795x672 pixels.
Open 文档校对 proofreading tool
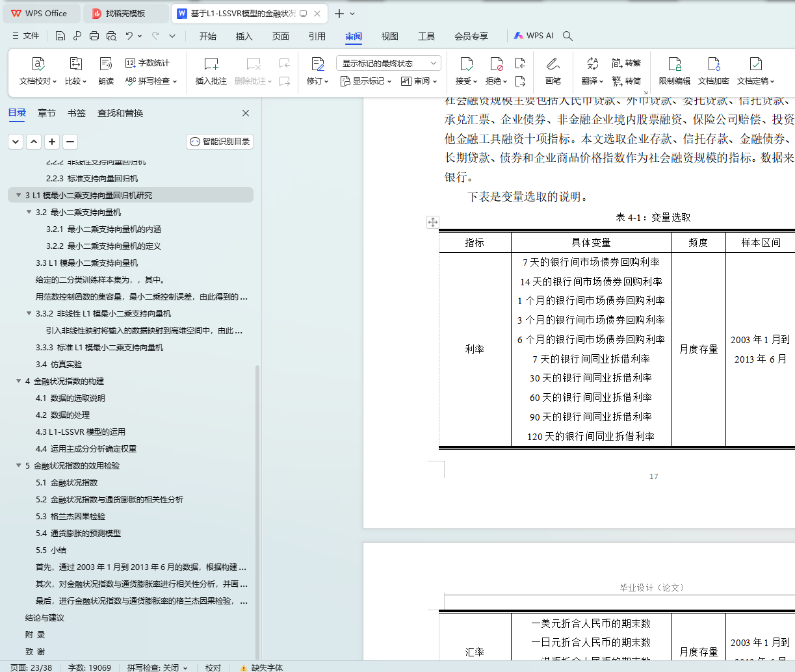click(x=38, y=71)
